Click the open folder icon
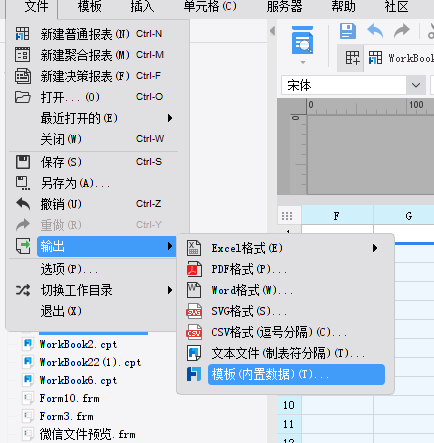 pos(22,97)
